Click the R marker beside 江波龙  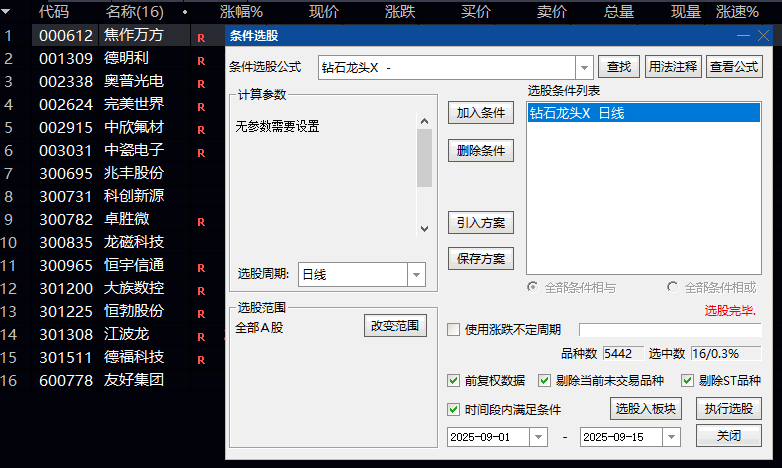pos(201,337)
